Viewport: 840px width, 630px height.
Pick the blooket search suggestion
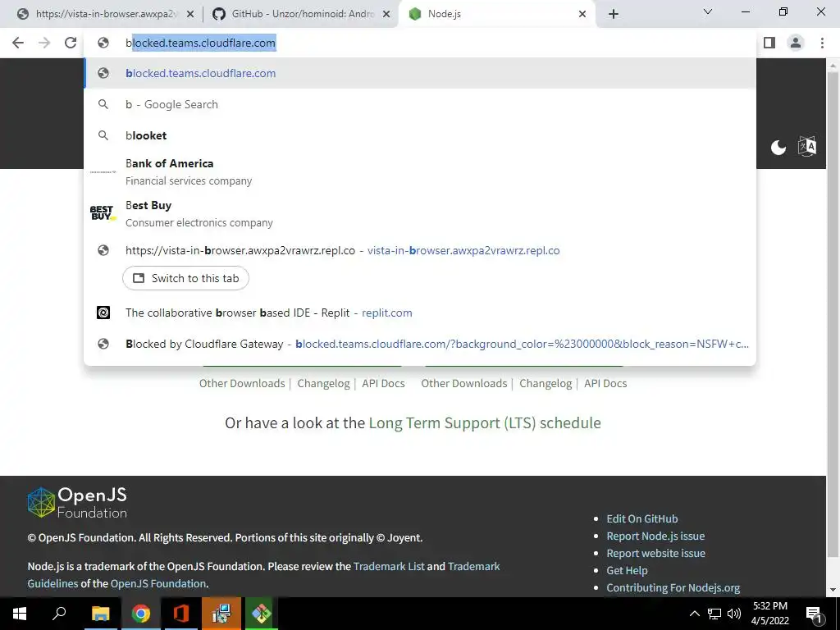[x=420, y=135]
